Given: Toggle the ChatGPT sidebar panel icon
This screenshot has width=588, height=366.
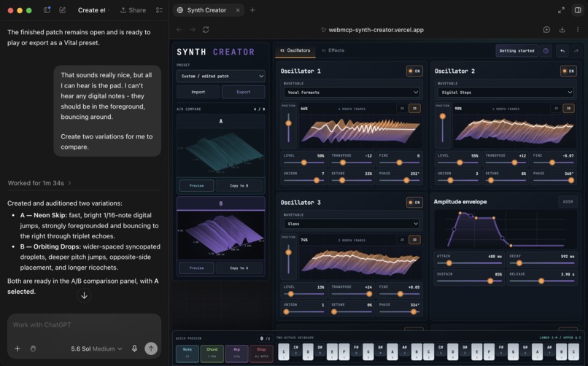Looking at the screenshot, I should coord(47,10).
